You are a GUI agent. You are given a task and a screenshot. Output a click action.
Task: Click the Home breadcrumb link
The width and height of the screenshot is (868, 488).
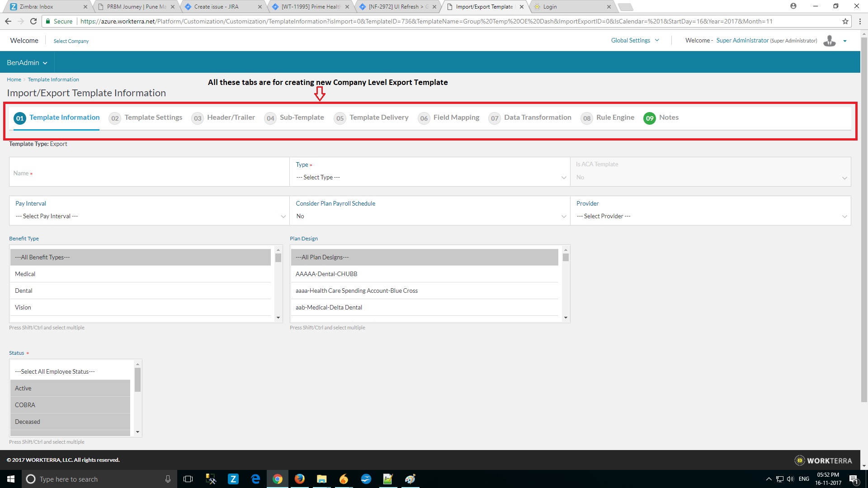coord(14,80)
